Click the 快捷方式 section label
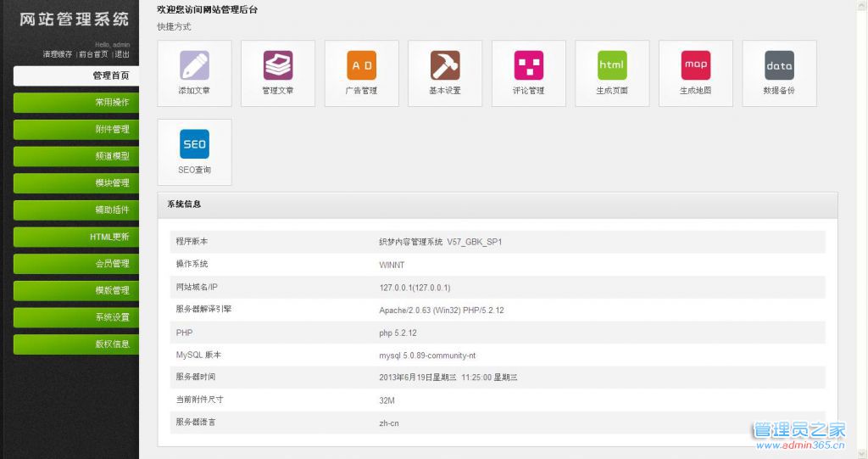This screenshot has width=868, height=459. [x=175, y=26]
